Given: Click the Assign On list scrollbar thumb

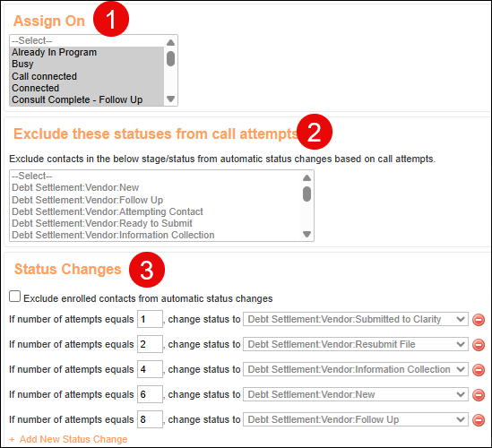Looking at the screenshot, I should tap(170, 58).
